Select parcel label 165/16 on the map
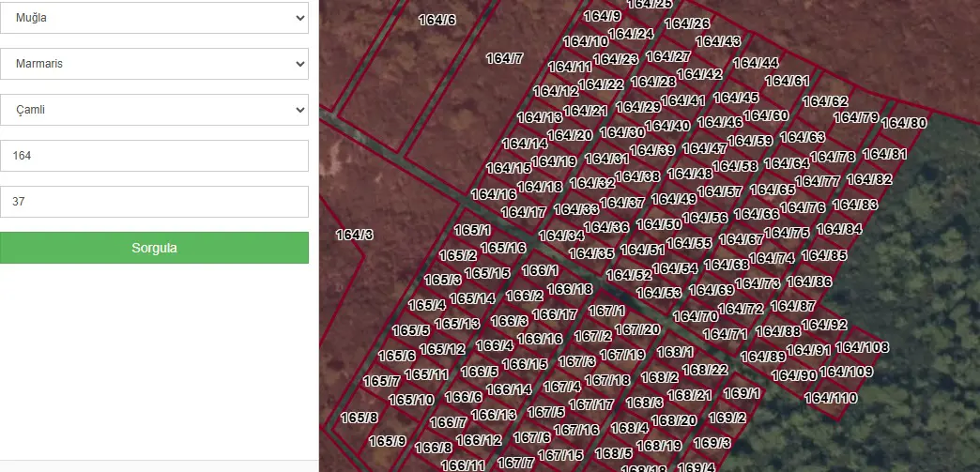Screen dimensions: 980x472 coord(503,248)
